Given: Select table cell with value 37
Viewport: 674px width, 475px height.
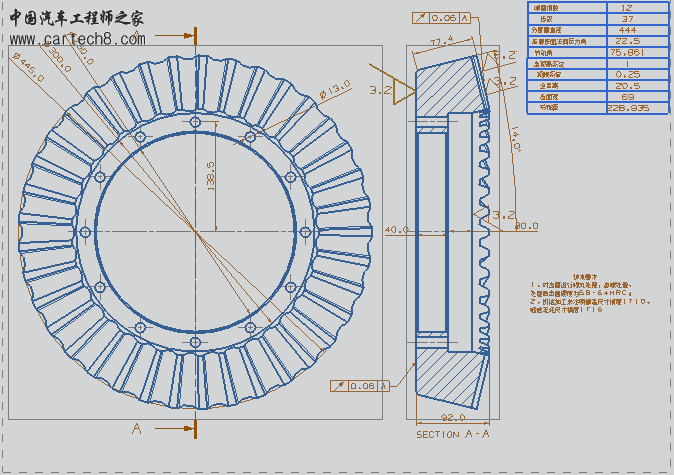Looking at the screenshot, I should click(x=637, y=19).
